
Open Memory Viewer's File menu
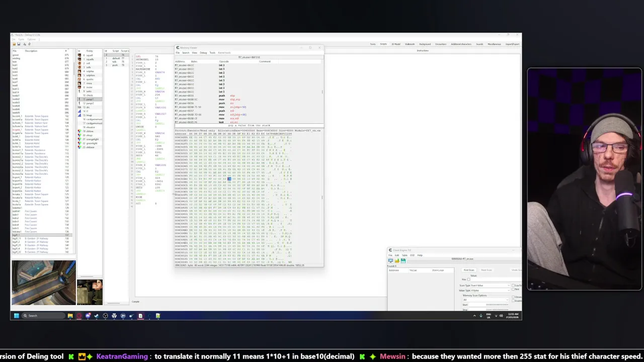[178, 53]
